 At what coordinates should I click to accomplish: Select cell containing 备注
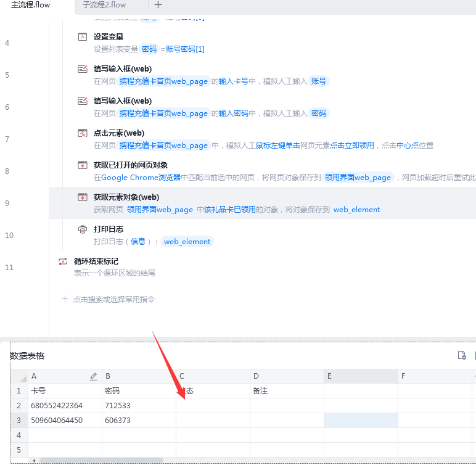point(287,391)
